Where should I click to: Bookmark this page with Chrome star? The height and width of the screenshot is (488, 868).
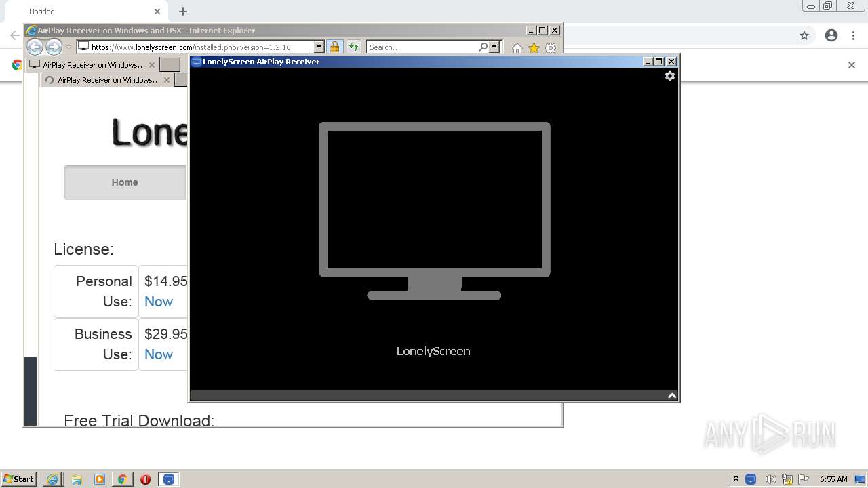click(x=804, y=35)
